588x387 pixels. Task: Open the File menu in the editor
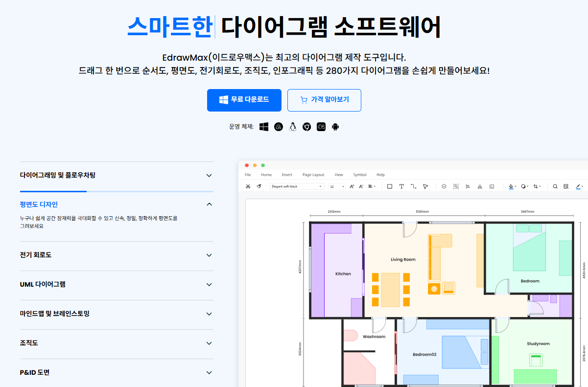[248, 175]
